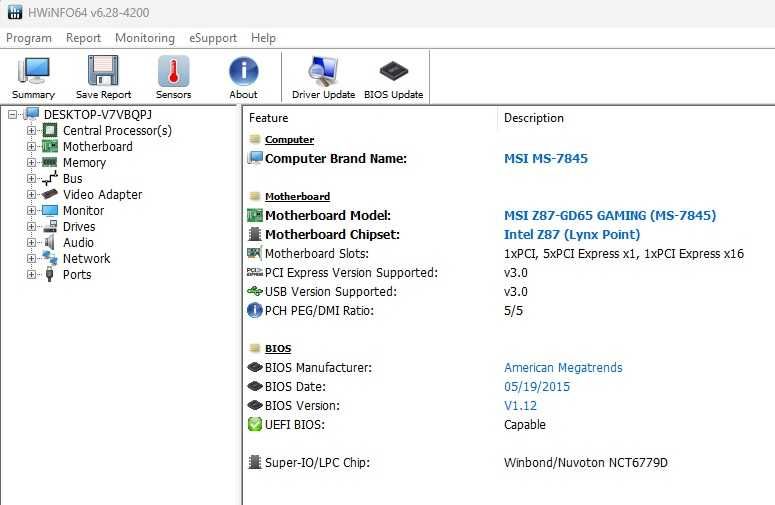Click the Video Adapter card icon
The height and width of the screenshot is (505, 775).
(x=49, y=194)
